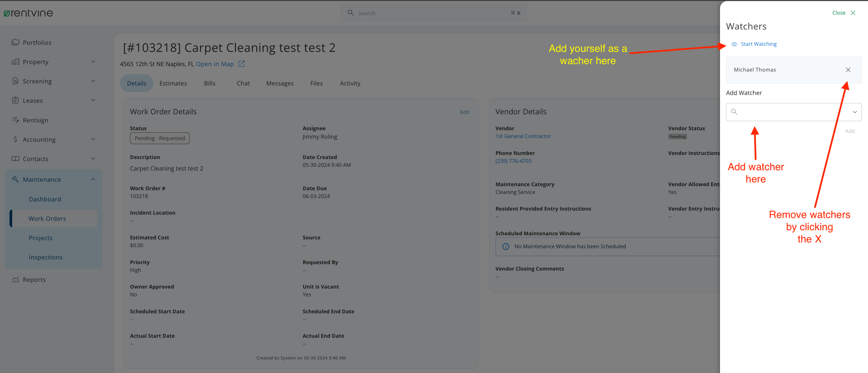Remove Michael Thomas from watchers

848,70
